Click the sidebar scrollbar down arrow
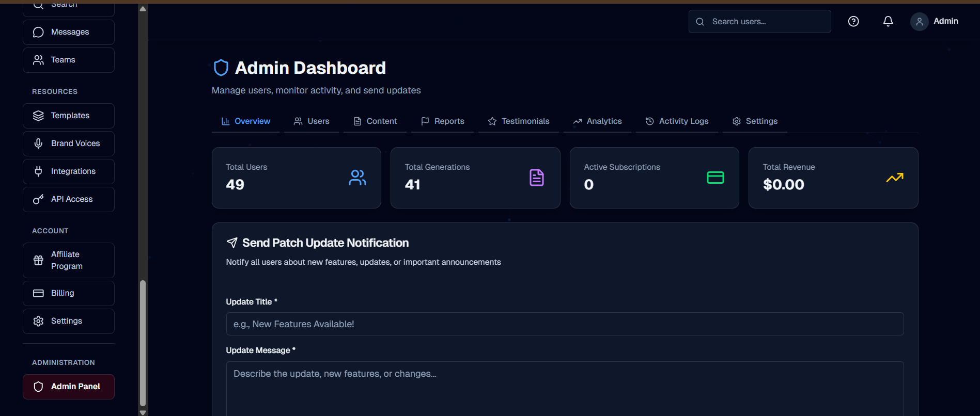This screenshot has height=416, width=980. 143,412
